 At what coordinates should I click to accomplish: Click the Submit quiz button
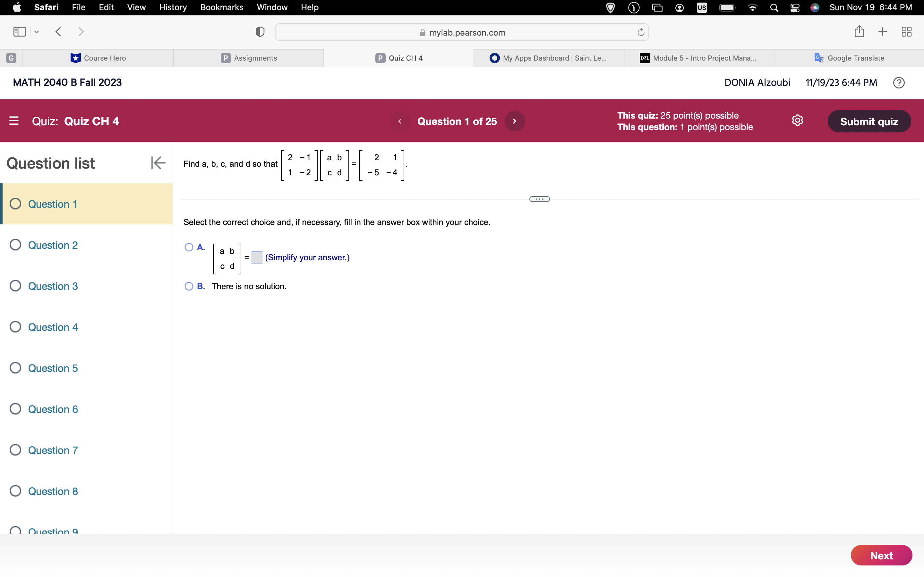868,121
